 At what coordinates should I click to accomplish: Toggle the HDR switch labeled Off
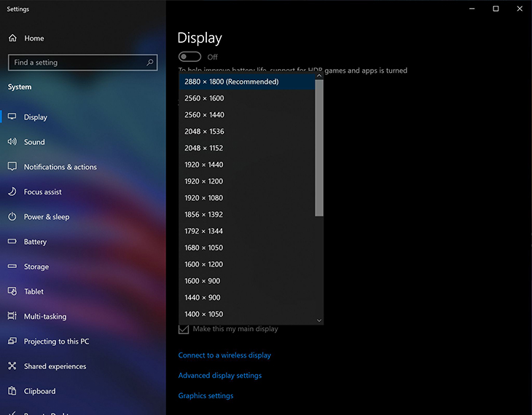[x=189, y=57]
